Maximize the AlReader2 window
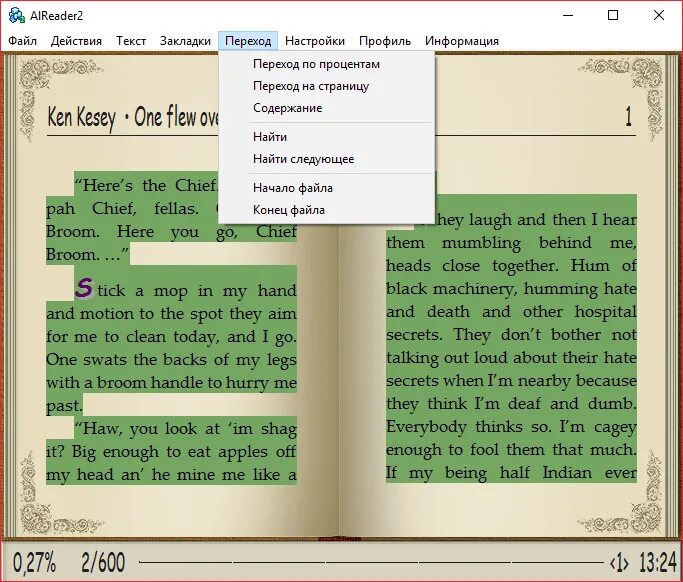 pos(613,16)
